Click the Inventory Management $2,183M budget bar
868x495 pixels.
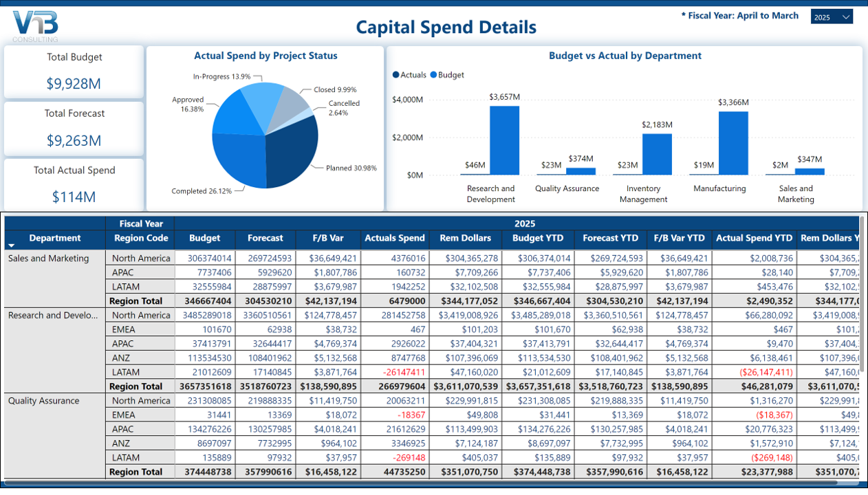657,154
